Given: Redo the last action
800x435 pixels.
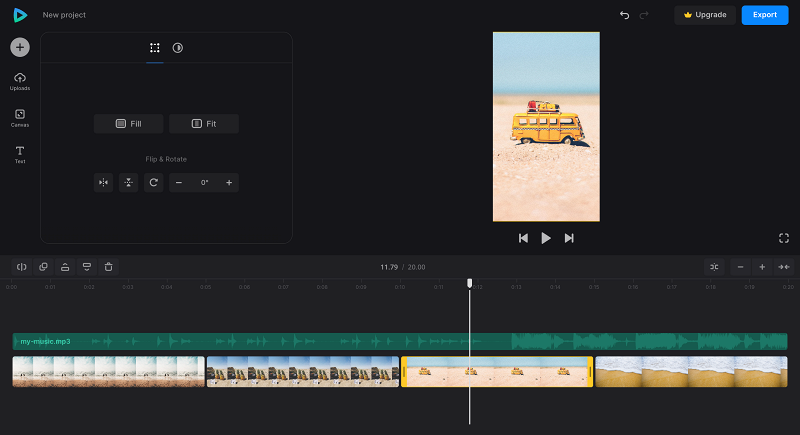Looking at the screenshot, I should point(644,15).
